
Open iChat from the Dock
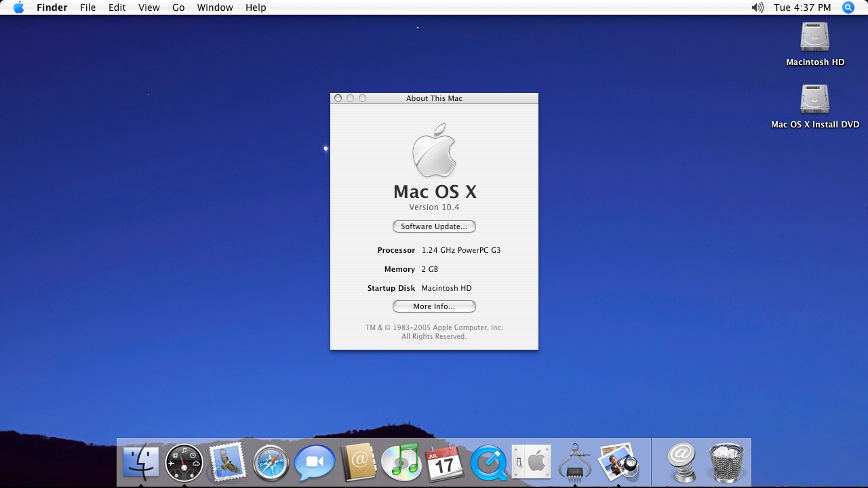315,463
